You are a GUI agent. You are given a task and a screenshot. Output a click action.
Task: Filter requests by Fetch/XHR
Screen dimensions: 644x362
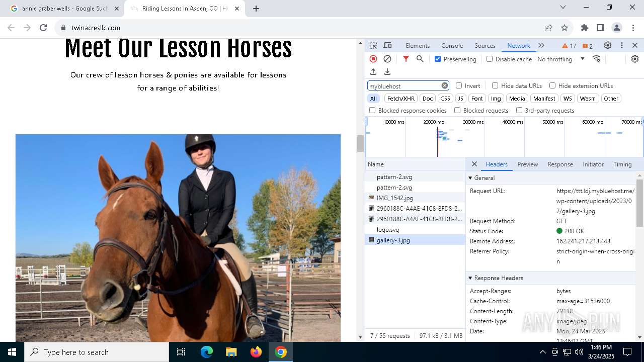click(401, 99)
